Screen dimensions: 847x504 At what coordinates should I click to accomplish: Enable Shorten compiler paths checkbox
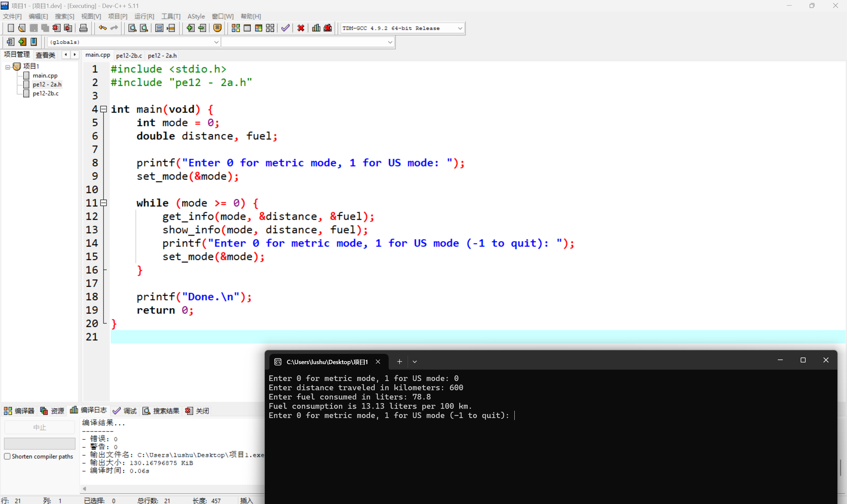coord(7,456)
